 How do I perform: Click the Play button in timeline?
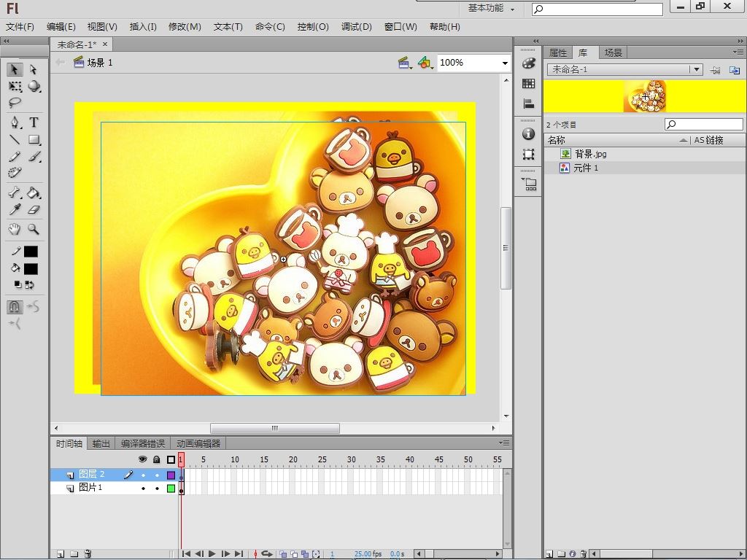pyautogui.click(x=212, y=554)
